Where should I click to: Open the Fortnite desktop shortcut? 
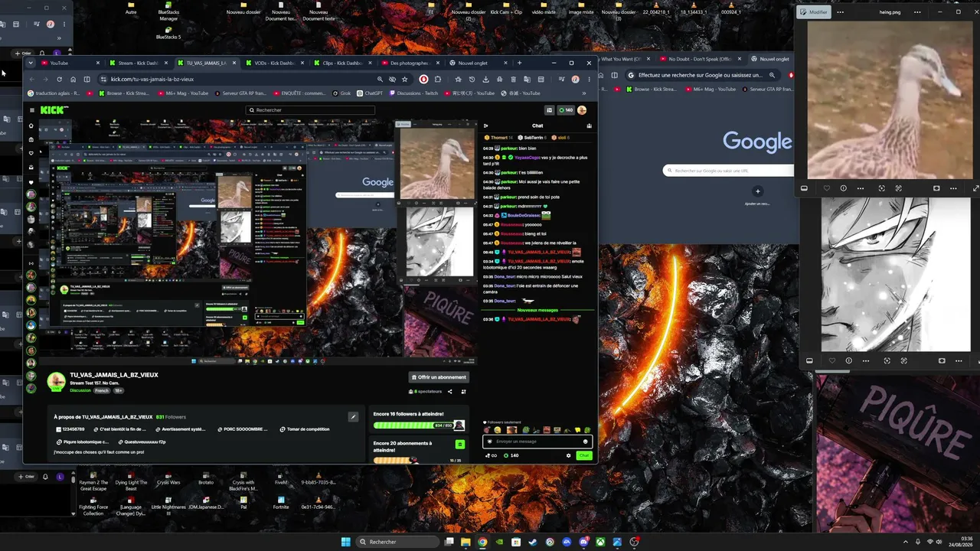point(281,503)
